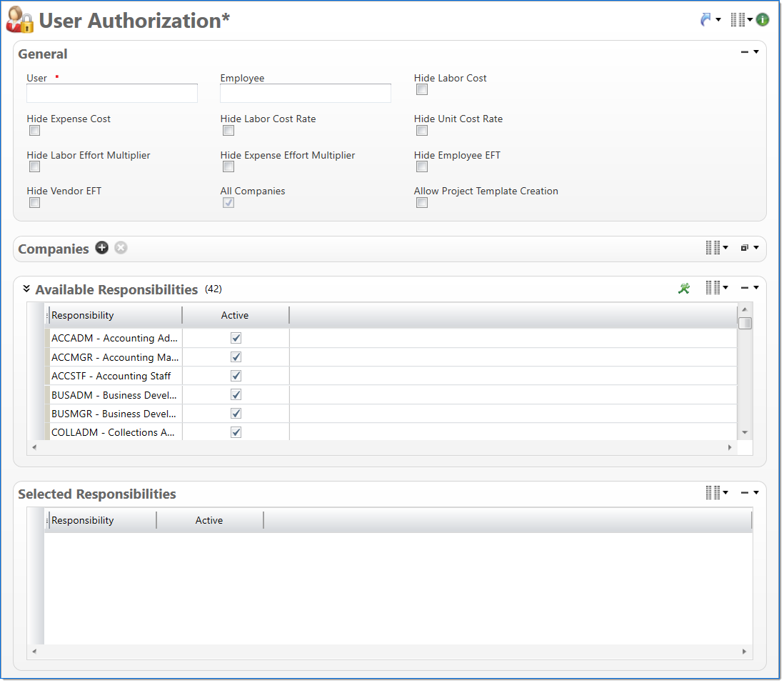Click green tools icon in Available Responsibilities

(x=684, y=289)
